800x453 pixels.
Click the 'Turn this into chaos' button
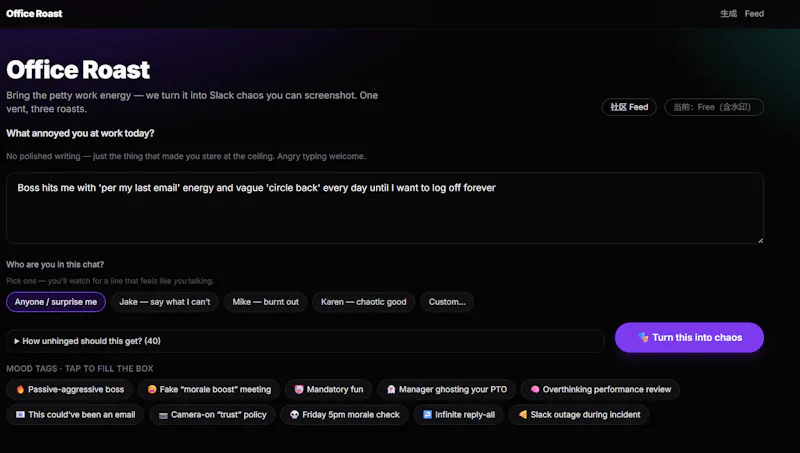pos(689,337)
